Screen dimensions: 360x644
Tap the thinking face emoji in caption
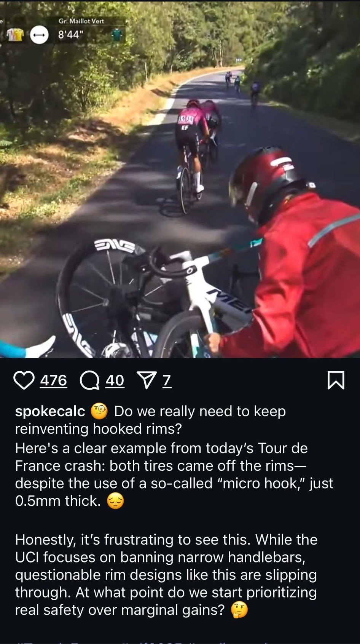click(239, 610)
